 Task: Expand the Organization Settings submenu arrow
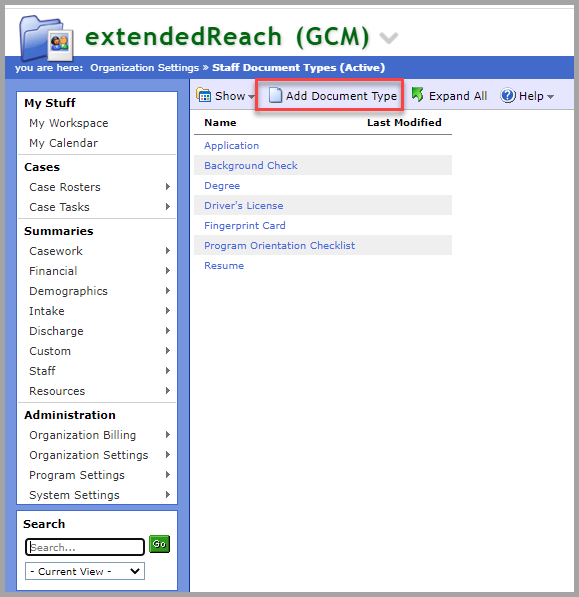tap(167, 455)
